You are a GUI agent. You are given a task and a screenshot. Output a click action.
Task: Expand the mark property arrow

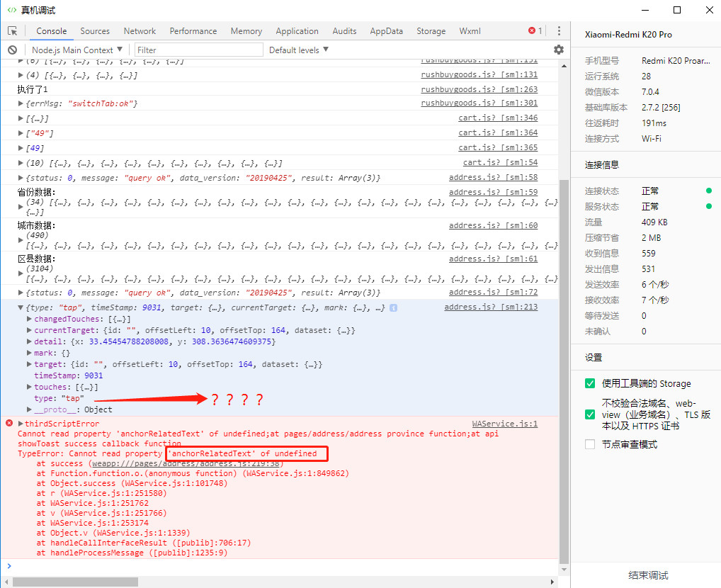click(30, 353)
